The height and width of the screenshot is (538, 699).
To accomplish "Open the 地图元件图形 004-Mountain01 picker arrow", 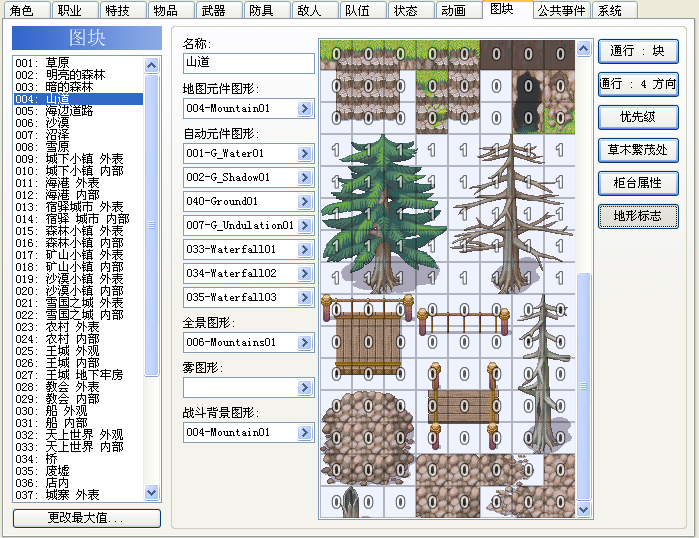I will (305, 108).
